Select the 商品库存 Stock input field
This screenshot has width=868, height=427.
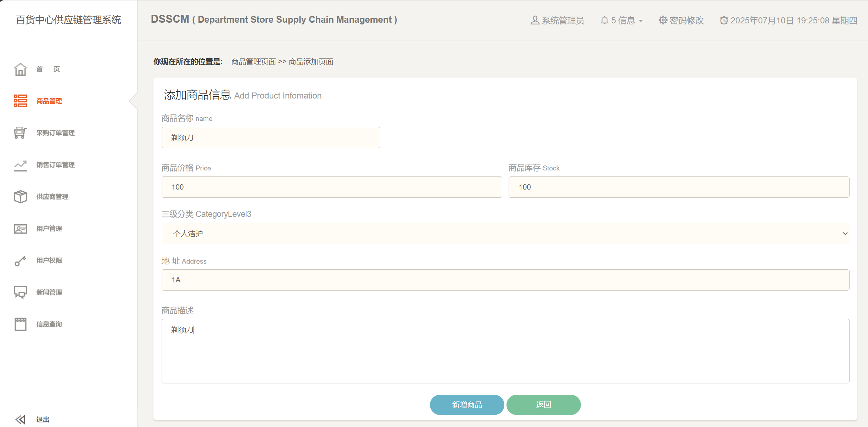(x=679, y=187)
